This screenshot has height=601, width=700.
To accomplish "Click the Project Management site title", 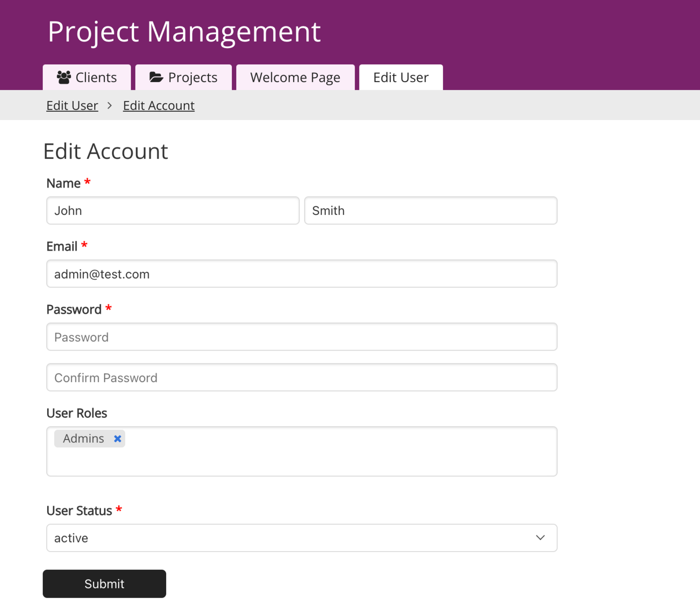I will [x=184, y=32].
